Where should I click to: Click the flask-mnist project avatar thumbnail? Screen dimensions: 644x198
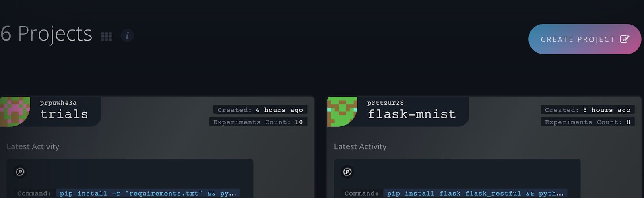(342, 111)
